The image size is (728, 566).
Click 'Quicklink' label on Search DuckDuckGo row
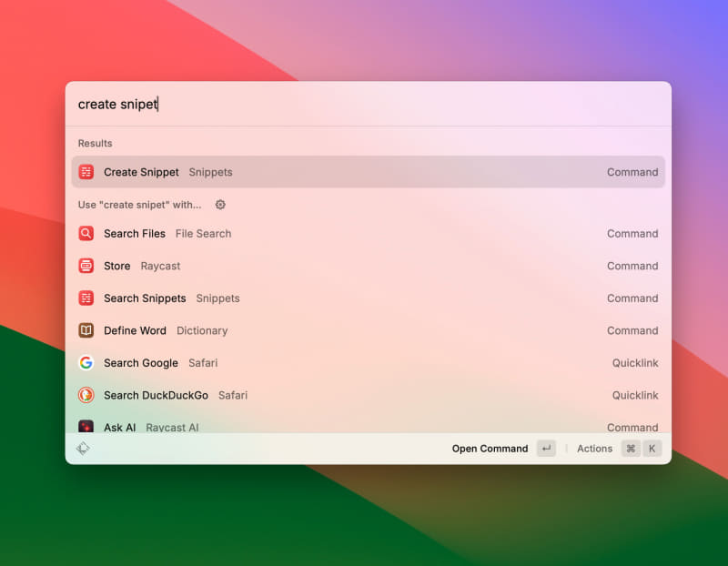coord(635,395)
